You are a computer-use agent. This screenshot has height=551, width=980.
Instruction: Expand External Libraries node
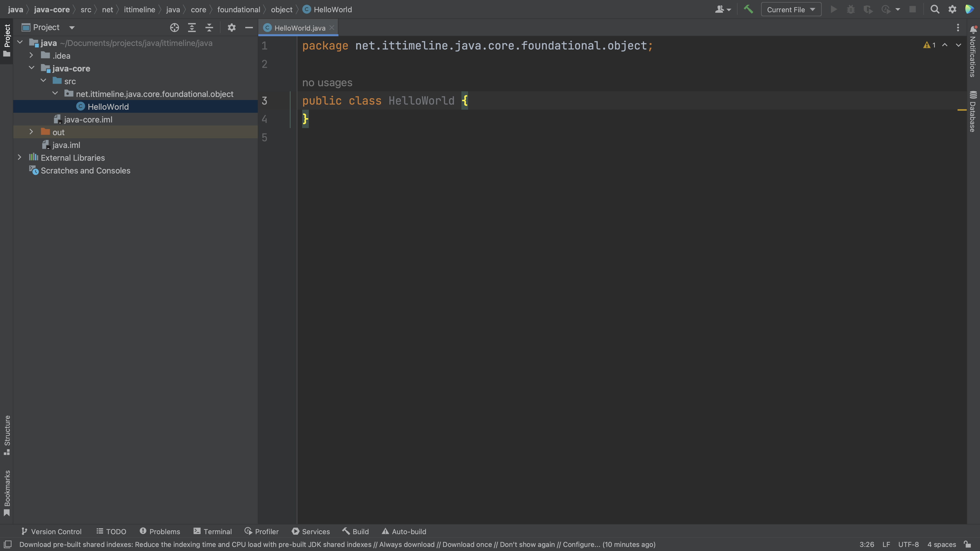[x=19, y=157]
